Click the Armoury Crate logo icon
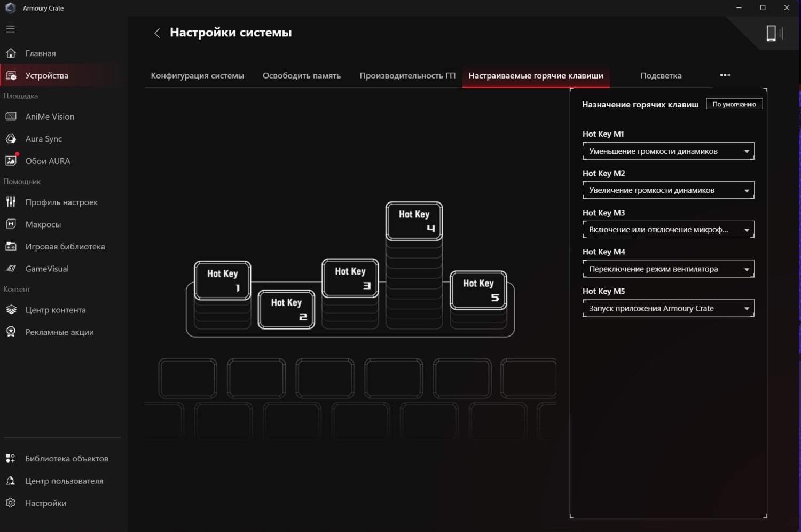The image size is (801, 532). (x=10, y=8)
